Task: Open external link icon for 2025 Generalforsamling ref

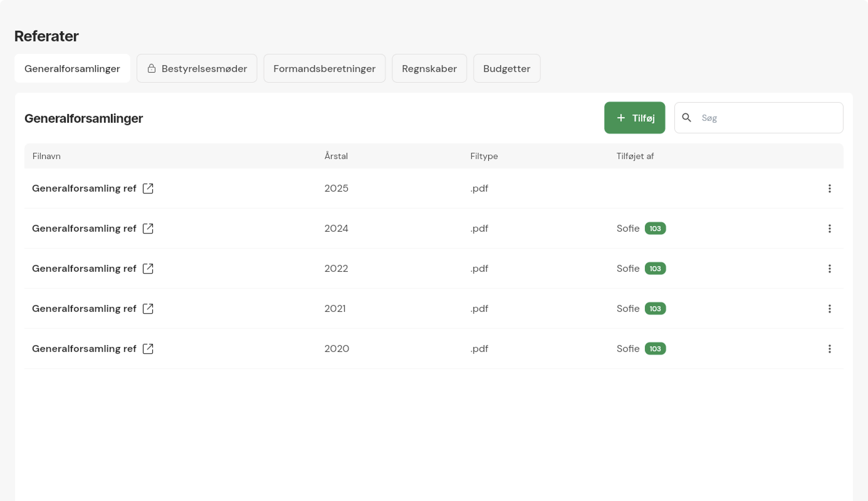Action: tap(148, 189)
